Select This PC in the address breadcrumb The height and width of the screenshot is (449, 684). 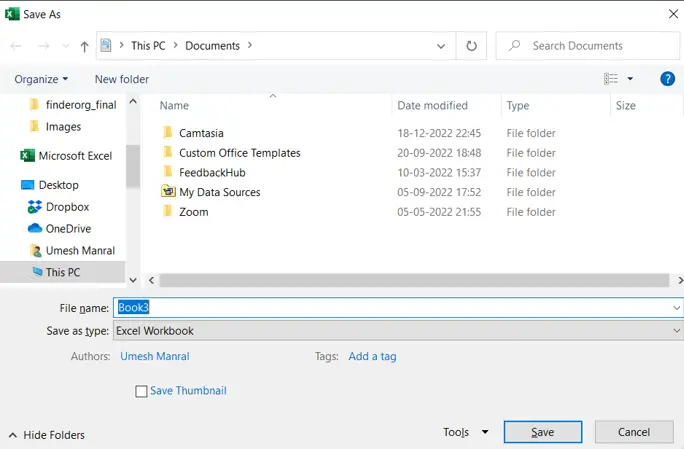[148, 46]
